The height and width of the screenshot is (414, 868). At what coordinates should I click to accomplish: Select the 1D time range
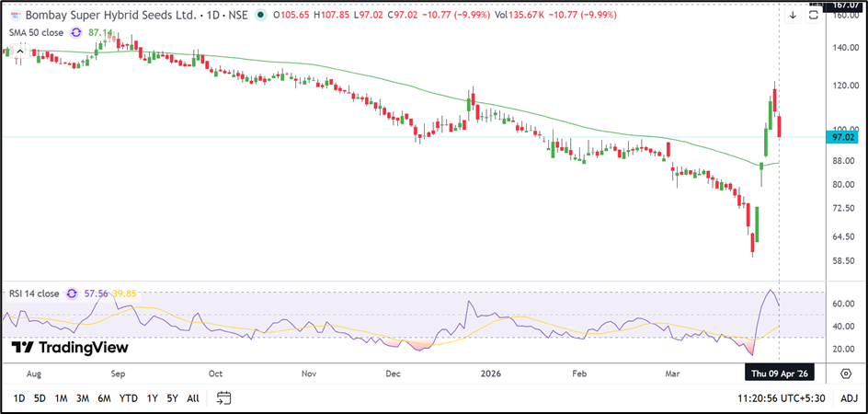[x=18, y=397]
